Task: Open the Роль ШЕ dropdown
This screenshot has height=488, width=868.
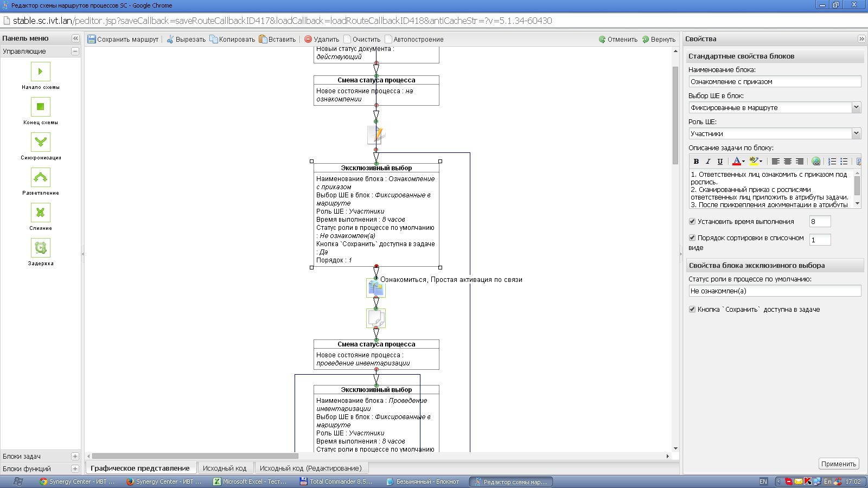Action: [856, 133]
